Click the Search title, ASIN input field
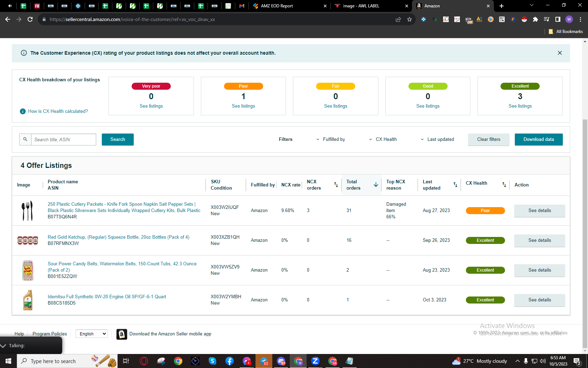 64,139
